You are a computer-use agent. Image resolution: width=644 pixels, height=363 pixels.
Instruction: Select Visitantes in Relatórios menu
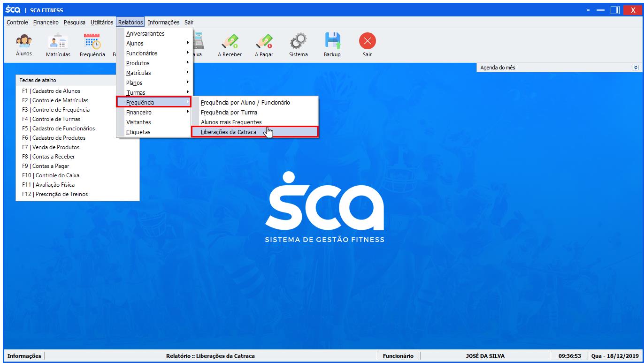[x=154, y=122]
